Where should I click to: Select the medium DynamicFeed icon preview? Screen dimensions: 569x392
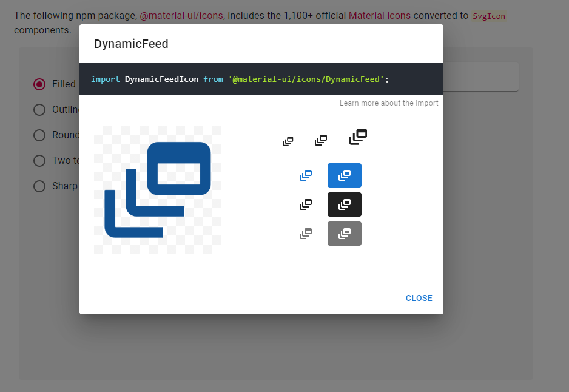click(321, 139)
